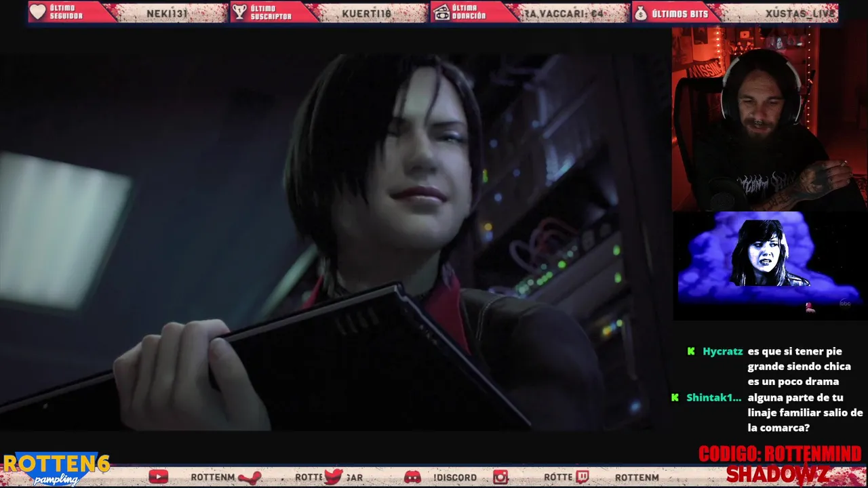Click the Última Donación label
The height and width of the screenshot is (488, 868).
(x=469, y=12)
